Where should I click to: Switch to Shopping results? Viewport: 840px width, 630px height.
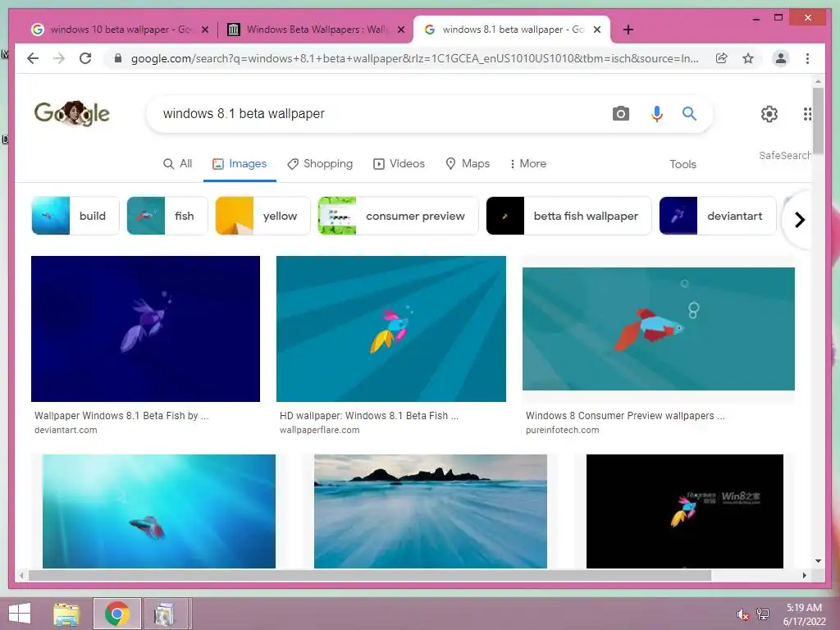(320, 164)
